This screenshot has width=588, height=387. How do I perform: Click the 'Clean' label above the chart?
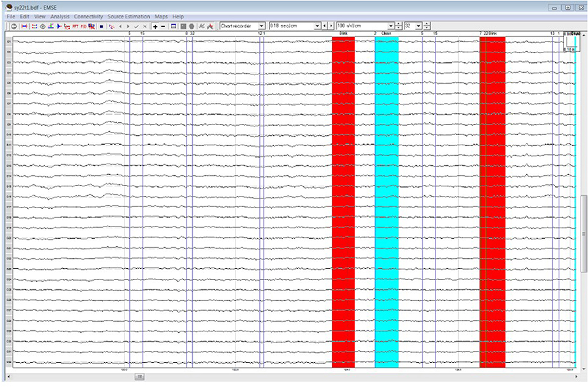coord(386,34)
